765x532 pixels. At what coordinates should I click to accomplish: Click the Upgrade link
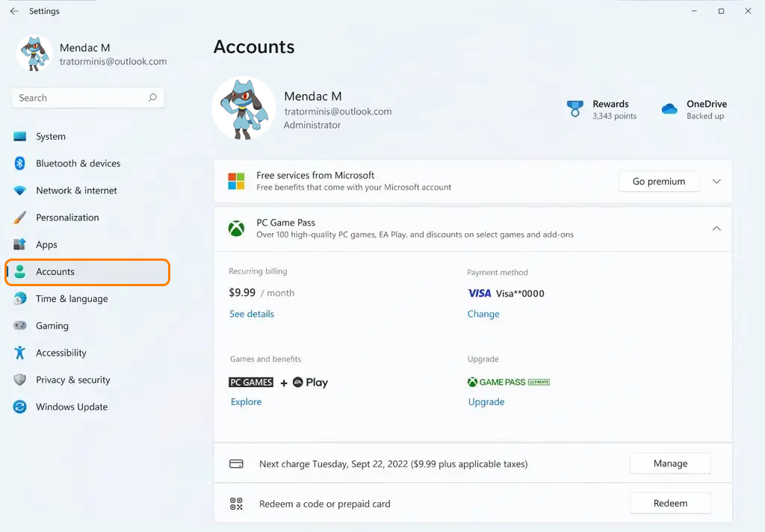(486, 402)
